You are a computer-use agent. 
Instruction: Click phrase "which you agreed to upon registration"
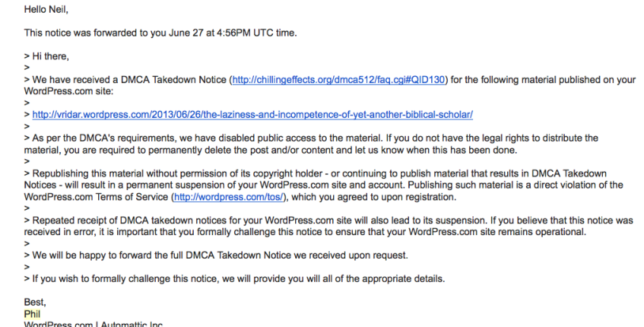(373, 197)
